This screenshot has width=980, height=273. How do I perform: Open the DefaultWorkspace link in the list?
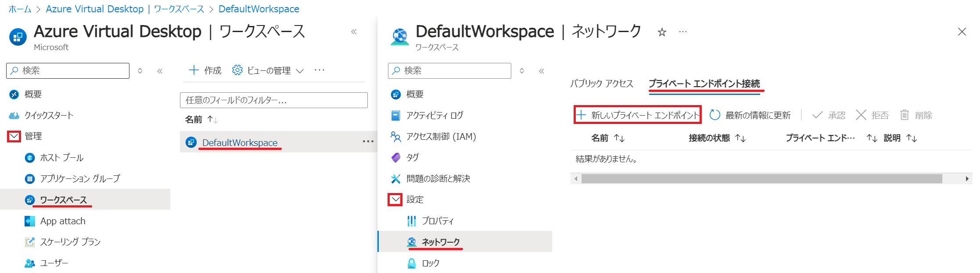[x=240, y=142]
